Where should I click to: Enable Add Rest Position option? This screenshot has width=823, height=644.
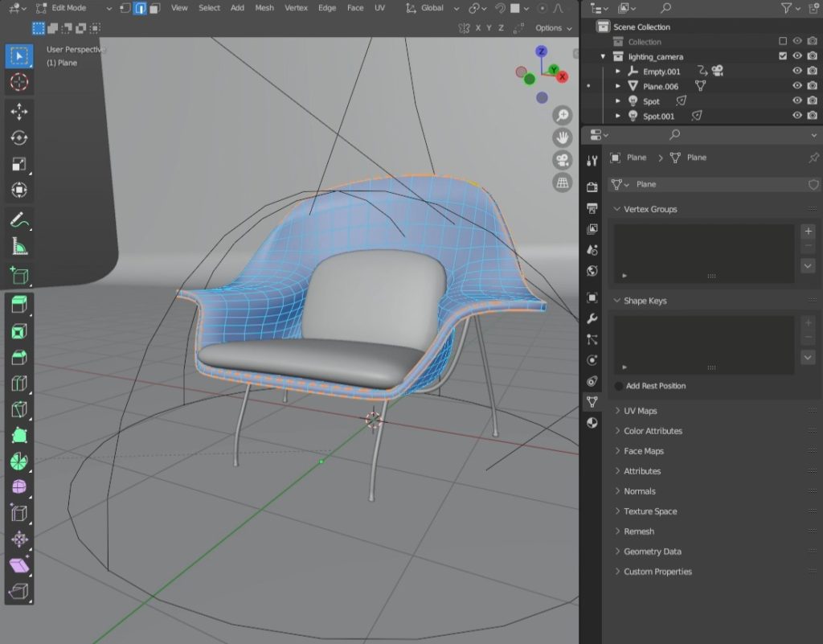coord(619,386)
